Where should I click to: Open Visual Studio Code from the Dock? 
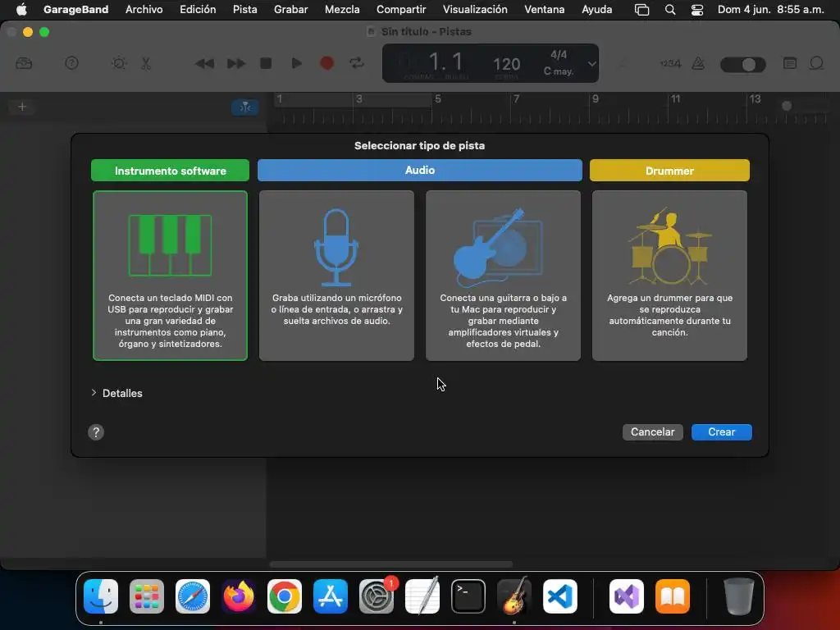click(560, 596)
